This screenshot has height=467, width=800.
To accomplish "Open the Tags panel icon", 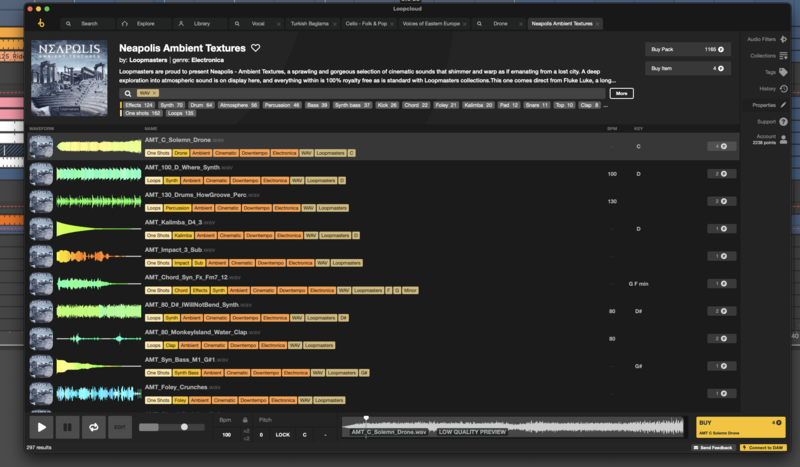I will [783, 72].
